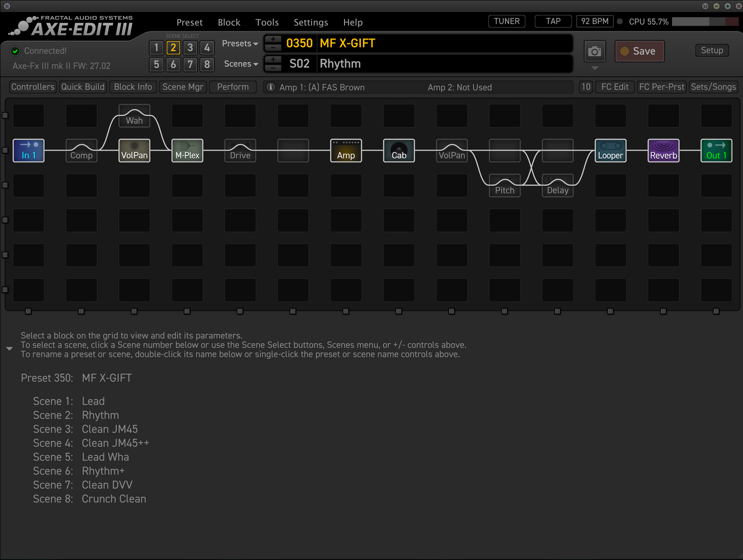Click the green Connected status icon

[x=15, y=51]
